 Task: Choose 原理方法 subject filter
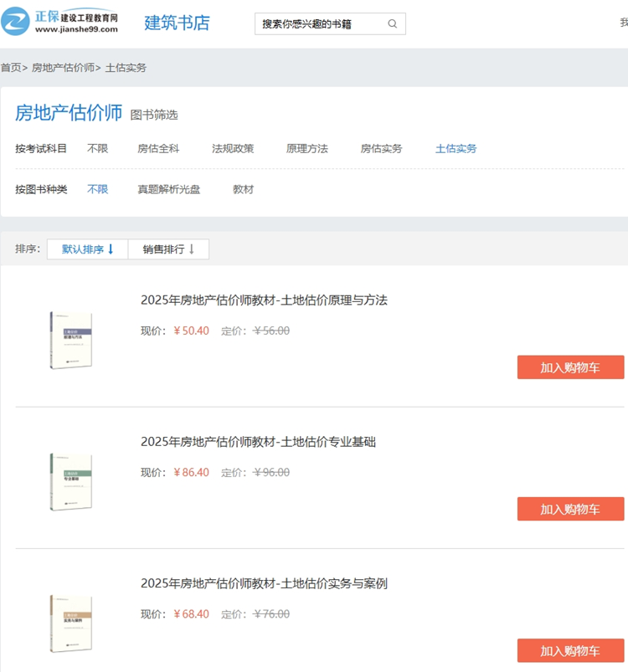[x=307, y=149]
